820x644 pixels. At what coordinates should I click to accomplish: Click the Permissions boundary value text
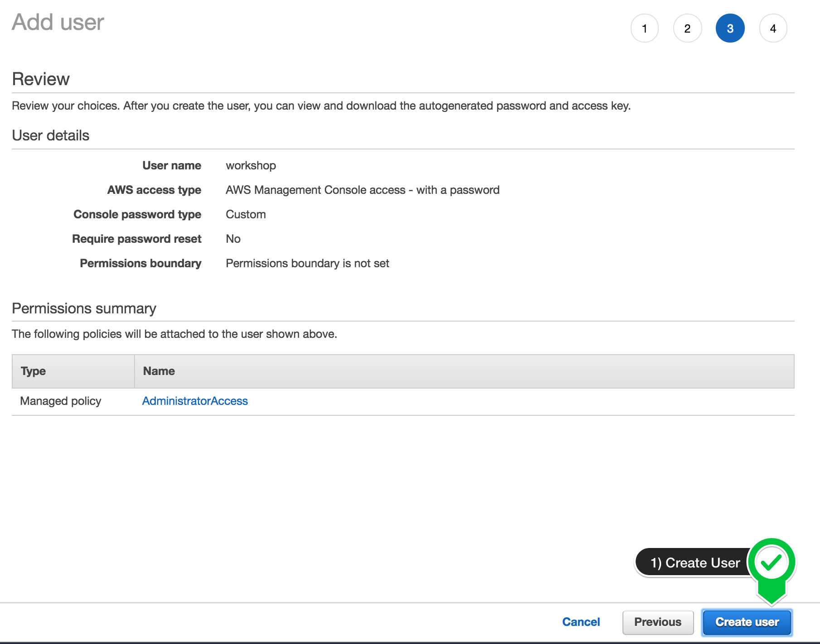308,263
